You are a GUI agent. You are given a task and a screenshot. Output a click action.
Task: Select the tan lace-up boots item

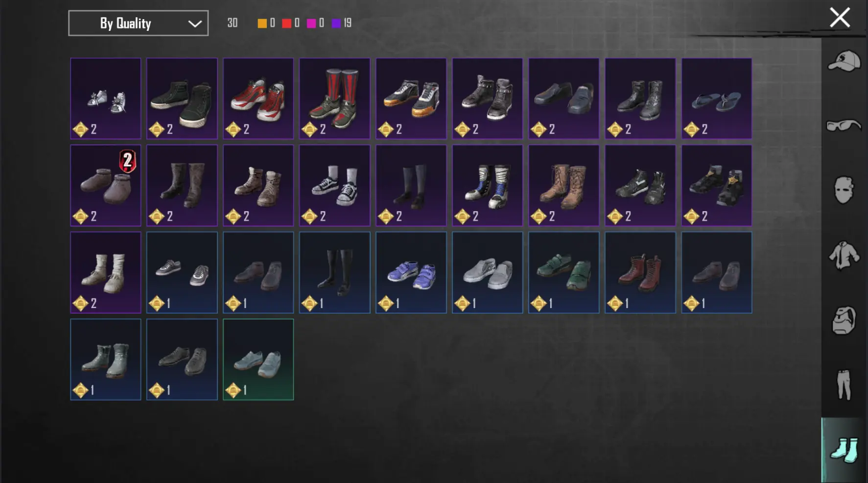pos(564,185)
